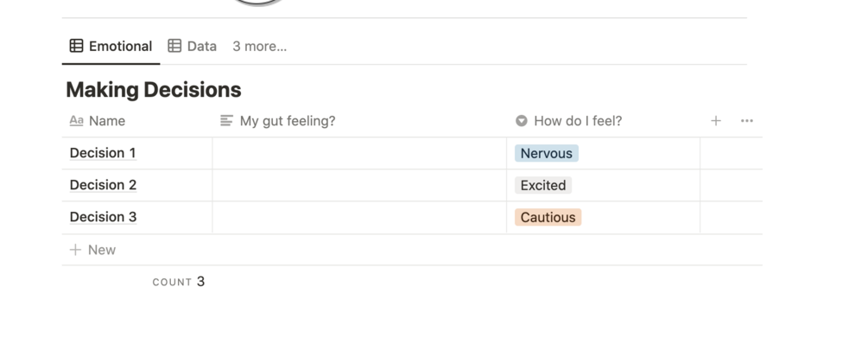Click the table icon on the Emotional tab

pos(76,46)
